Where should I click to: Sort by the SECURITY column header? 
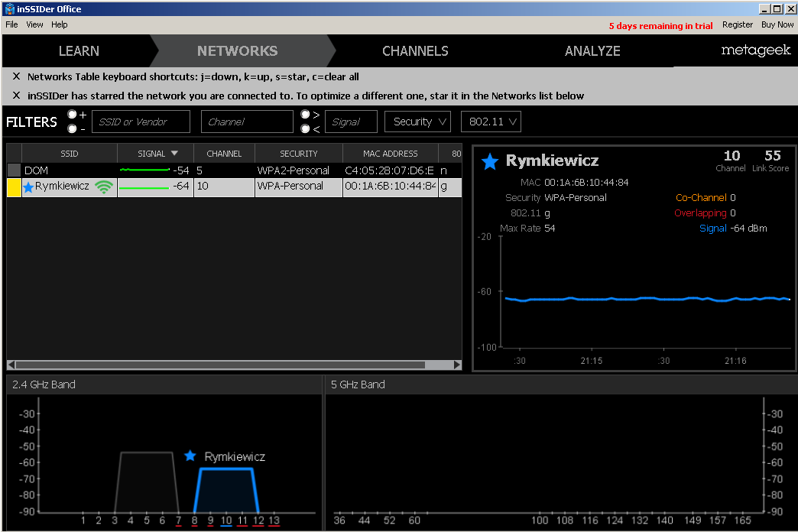(299, 153)
